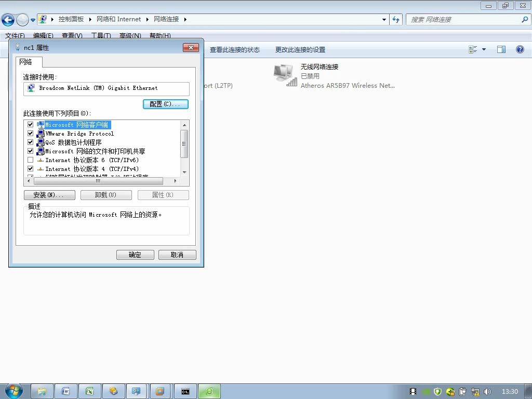Open the view options dropdown arrow
This screenshot has height=399, width=532.
coord(484,49)
